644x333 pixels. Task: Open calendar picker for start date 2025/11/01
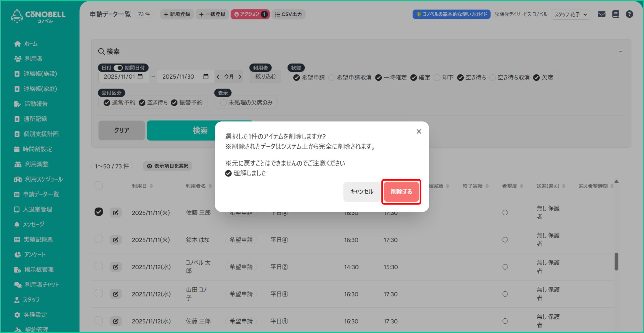pyautogui.click(x=140, y=77)
